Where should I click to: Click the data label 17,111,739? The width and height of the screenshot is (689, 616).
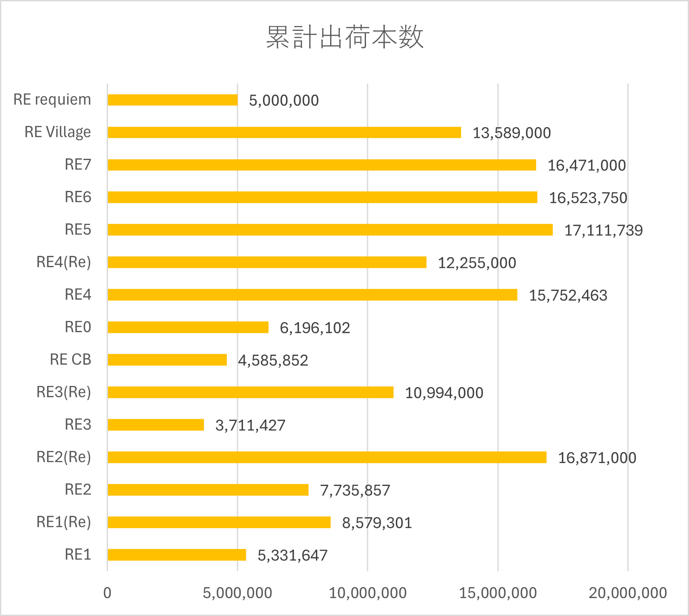(x=603, y=230)
